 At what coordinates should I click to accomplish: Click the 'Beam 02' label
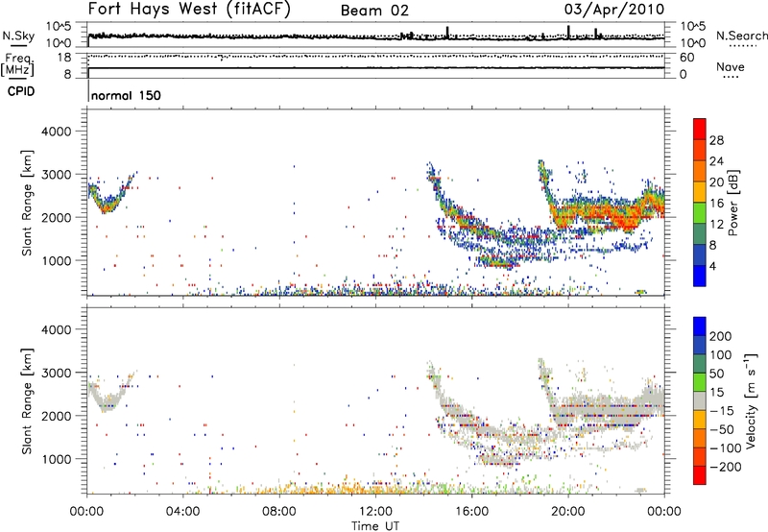coord(374,11)
